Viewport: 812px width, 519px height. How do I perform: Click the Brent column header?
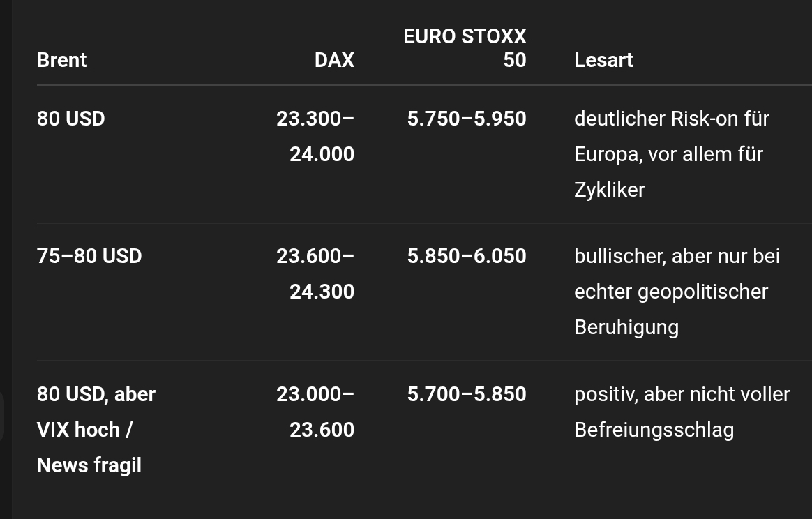62,60
